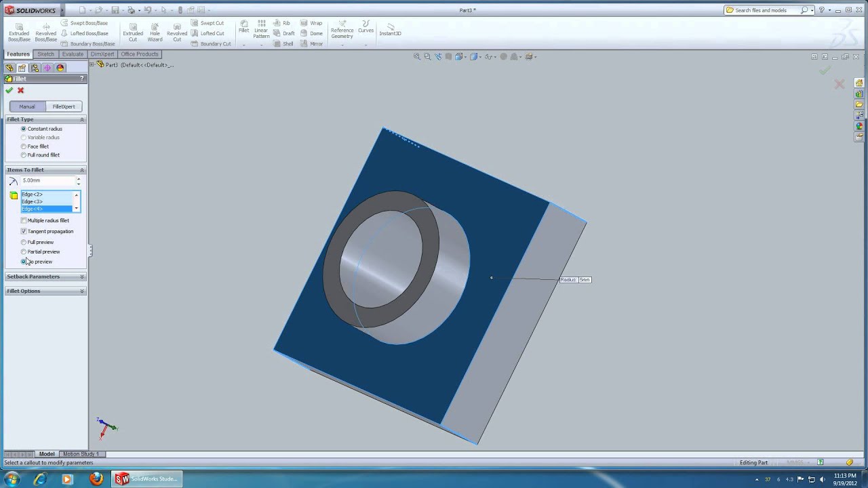Switch to the Office Products tab
This screenshot has width=868, height=488.
click(140, 54)
